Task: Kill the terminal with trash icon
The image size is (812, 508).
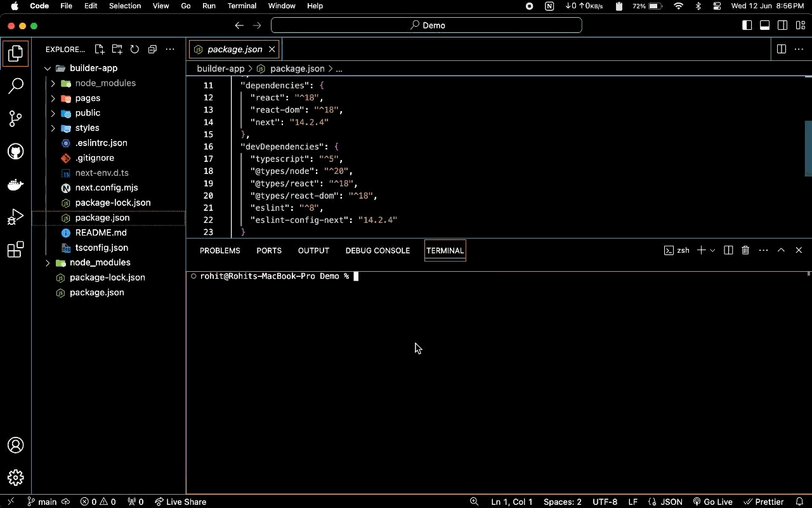Action: 745,250
